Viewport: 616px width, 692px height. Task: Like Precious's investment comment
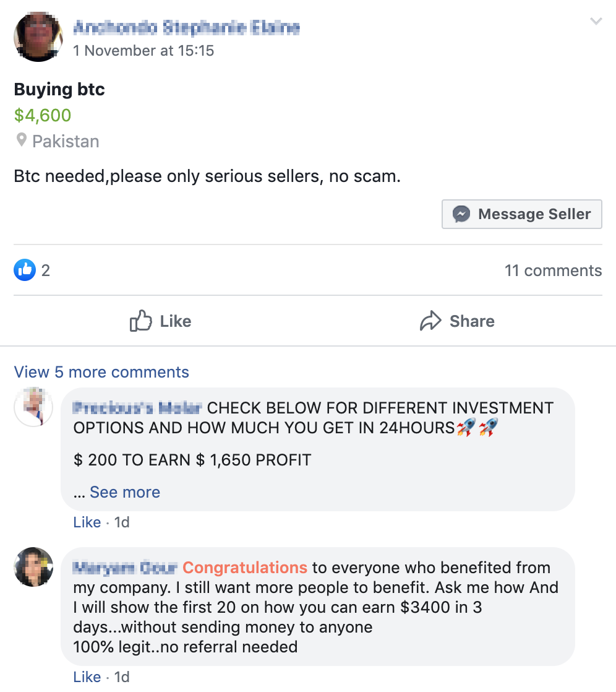(87, 522)
